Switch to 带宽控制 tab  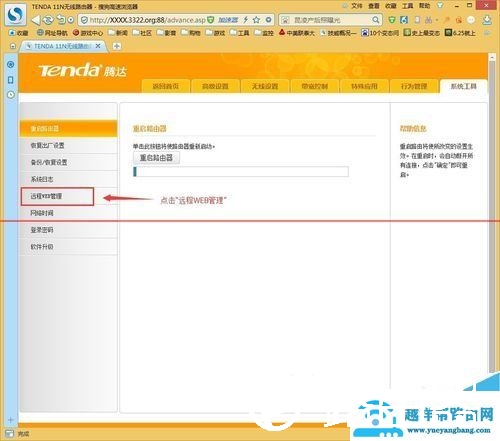click(x=315, y=86)
